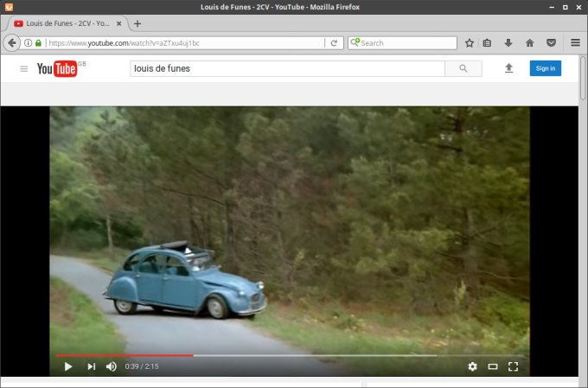Click the Firefox Search box
The width and height of the screenshot is (588, 388).
[x=402, y=42]
